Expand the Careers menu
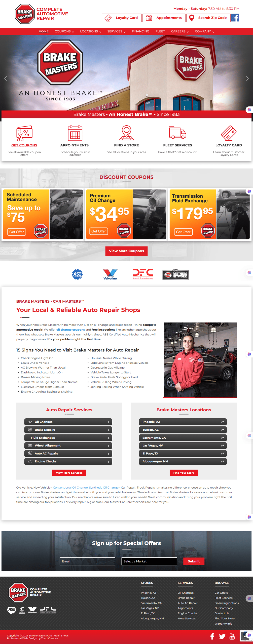Screen dimensions: 253x644 [x=180, y=31]
